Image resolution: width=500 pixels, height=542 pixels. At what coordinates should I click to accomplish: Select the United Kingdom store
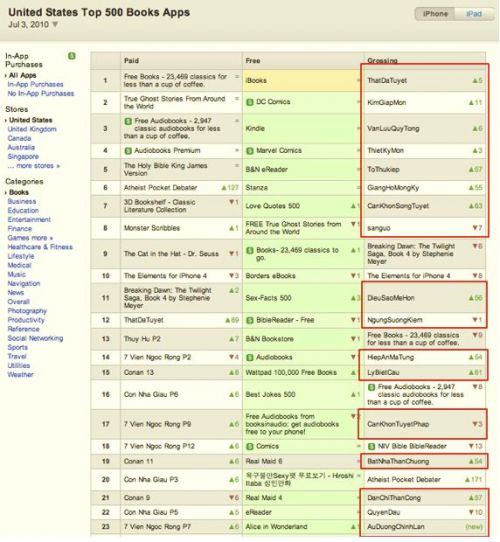pyautogui.click(x=32, y=129)
